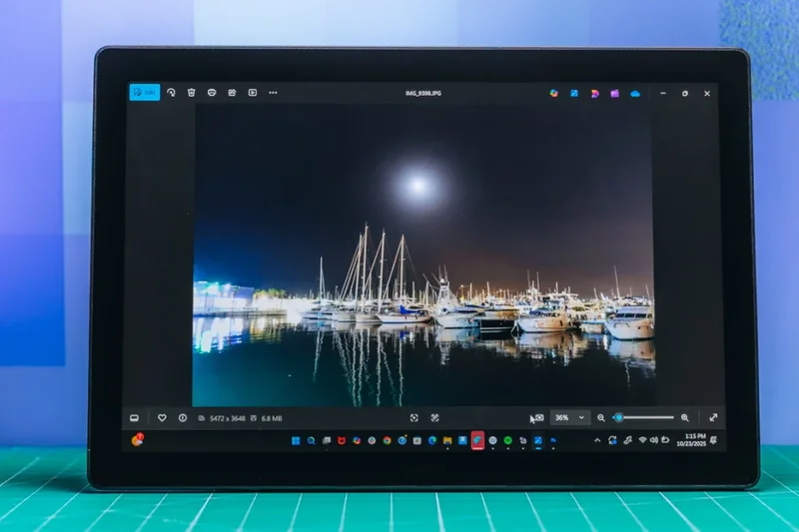The width and height of the screenshot is (799, 532).
Task: Click the zoom out magnifier icon
Action: 601,418
